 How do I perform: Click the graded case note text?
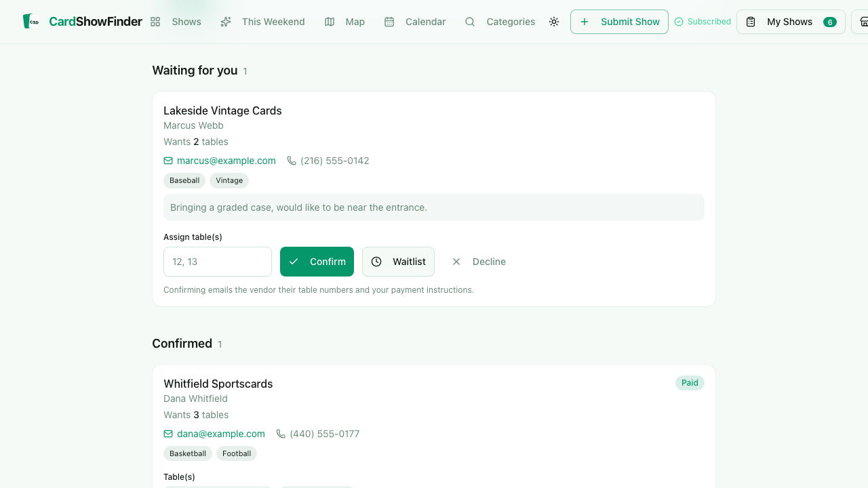click(x=298, y=207)
